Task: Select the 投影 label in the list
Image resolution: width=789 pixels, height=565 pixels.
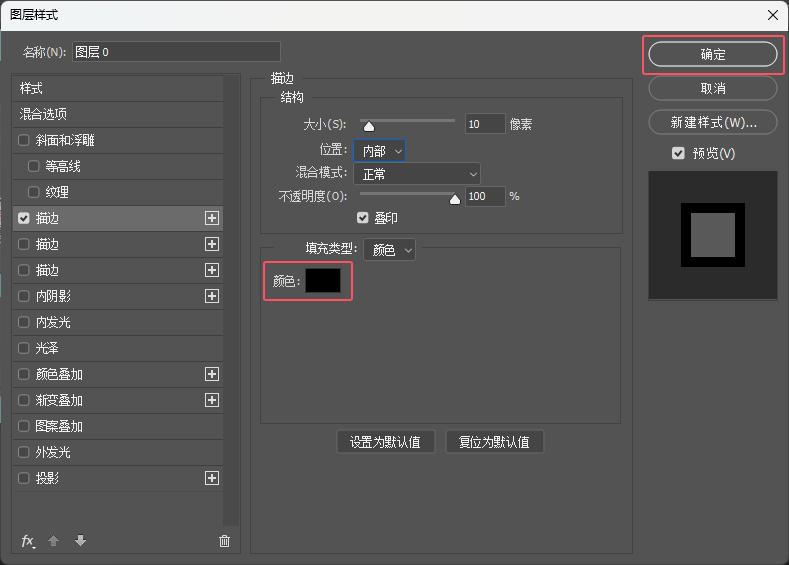Action: [x=47, y=478]
